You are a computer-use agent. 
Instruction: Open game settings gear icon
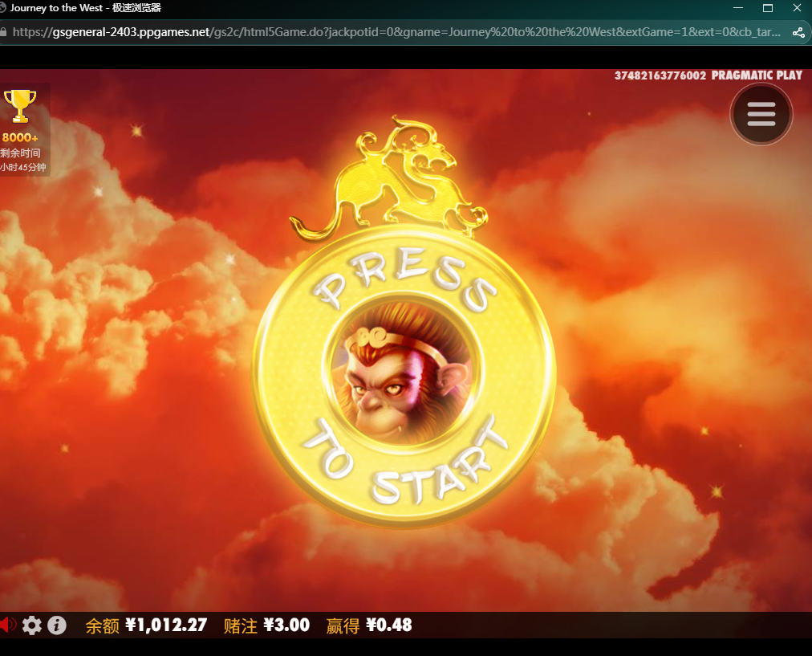[x=32, y=625]
